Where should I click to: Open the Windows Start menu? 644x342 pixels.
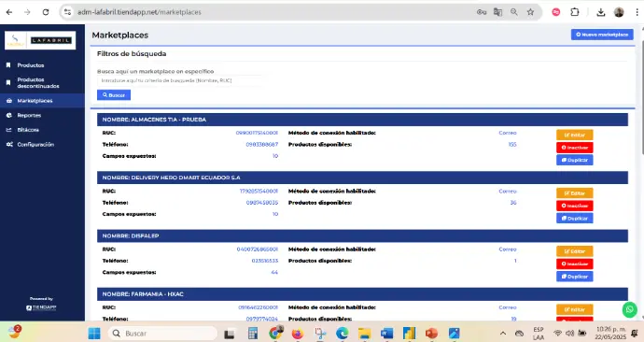[x=94, y=334]
